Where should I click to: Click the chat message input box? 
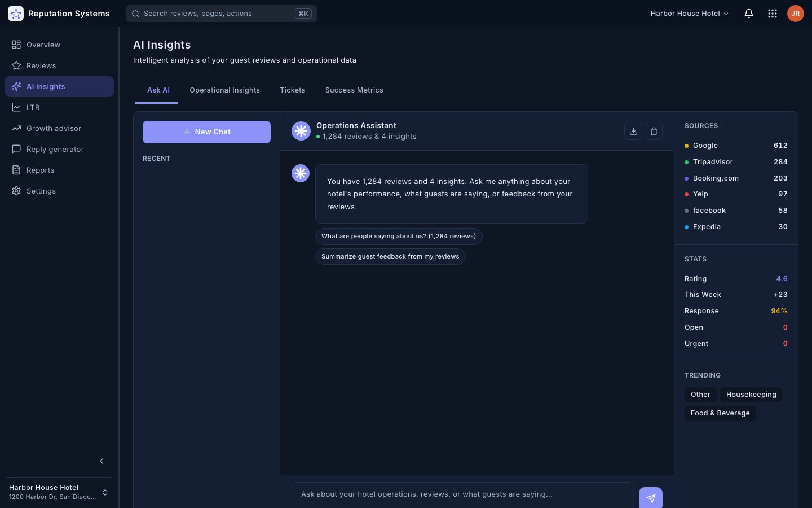pos(463,494)
